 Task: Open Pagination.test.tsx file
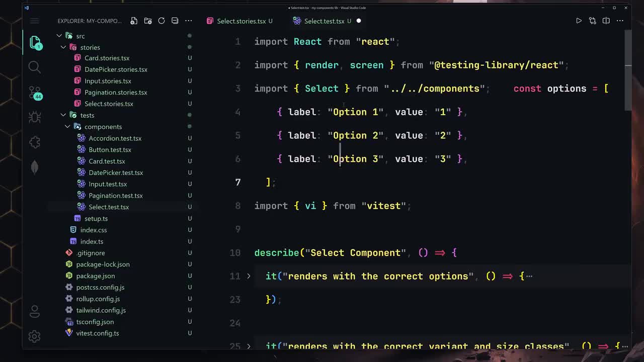(116, 196)
